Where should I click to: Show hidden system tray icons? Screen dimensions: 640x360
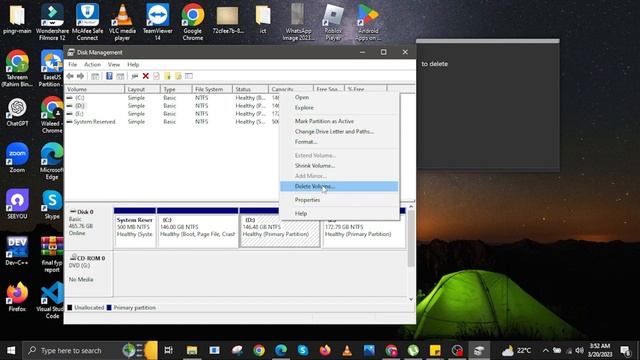coord(545,350)
